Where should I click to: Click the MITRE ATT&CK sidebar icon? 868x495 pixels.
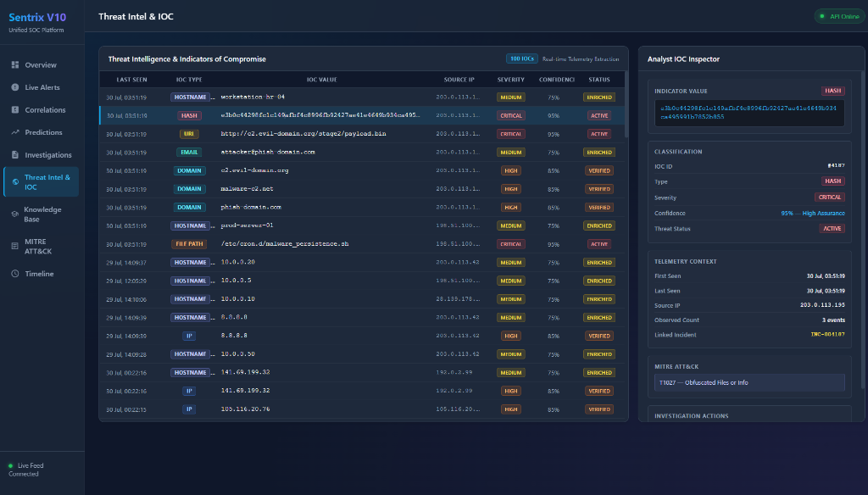[x=15, y=247]
